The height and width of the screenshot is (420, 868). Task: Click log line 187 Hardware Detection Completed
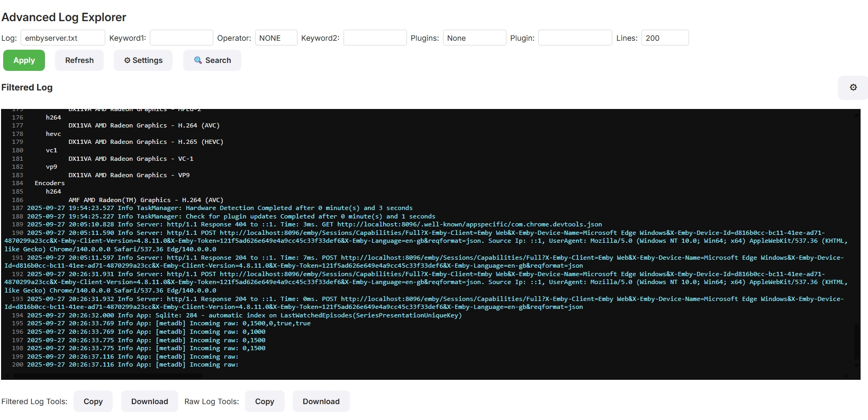(219, 208)
